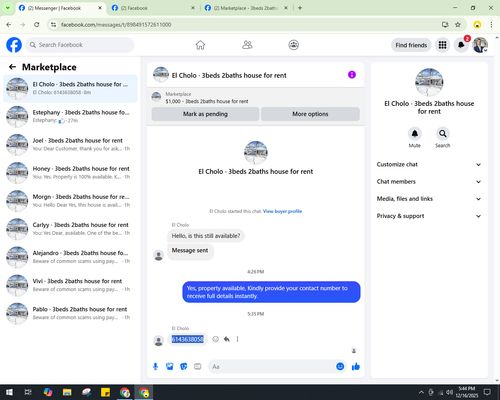
Task: Open Sticky Notes from the taskbar
Action: click(x=105, y=392)
